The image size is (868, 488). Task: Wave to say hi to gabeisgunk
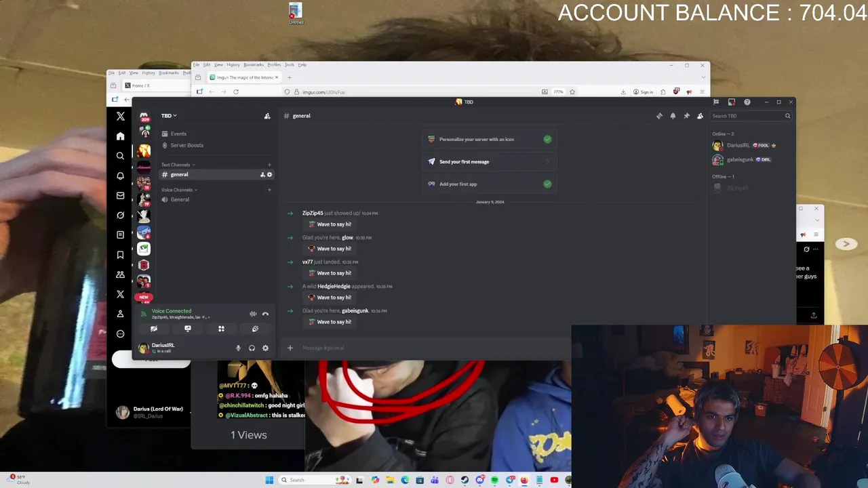pyautogui.click(x=330, y=322)
